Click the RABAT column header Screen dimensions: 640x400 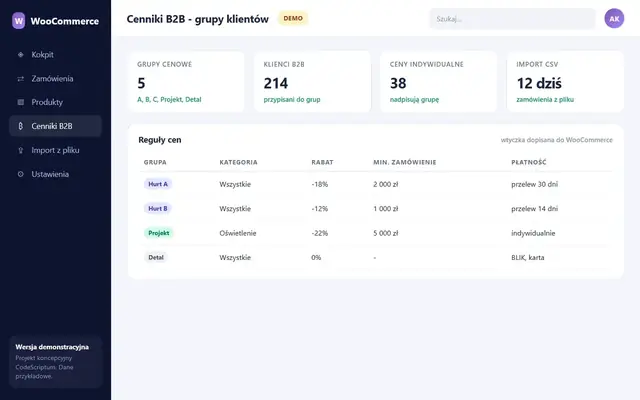click(x=322, y=162)
